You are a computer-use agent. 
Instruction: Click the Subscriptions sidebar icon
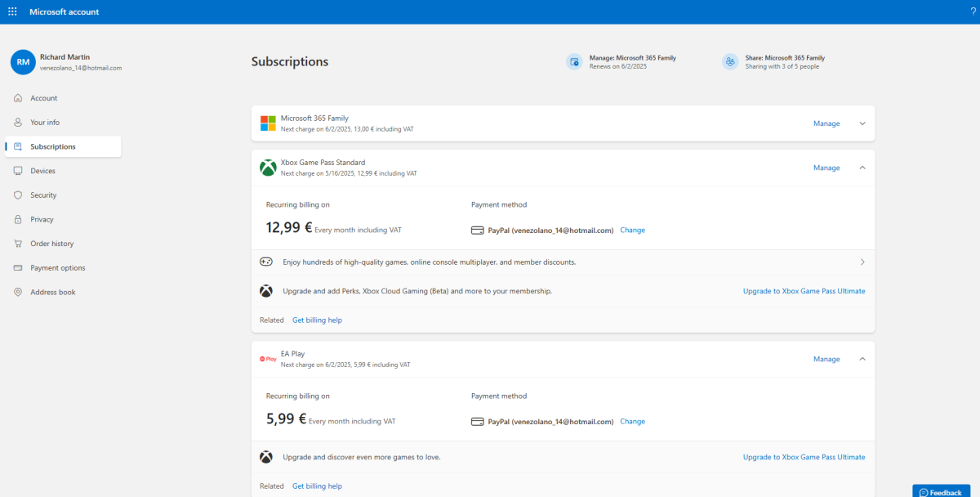point(18,147)
